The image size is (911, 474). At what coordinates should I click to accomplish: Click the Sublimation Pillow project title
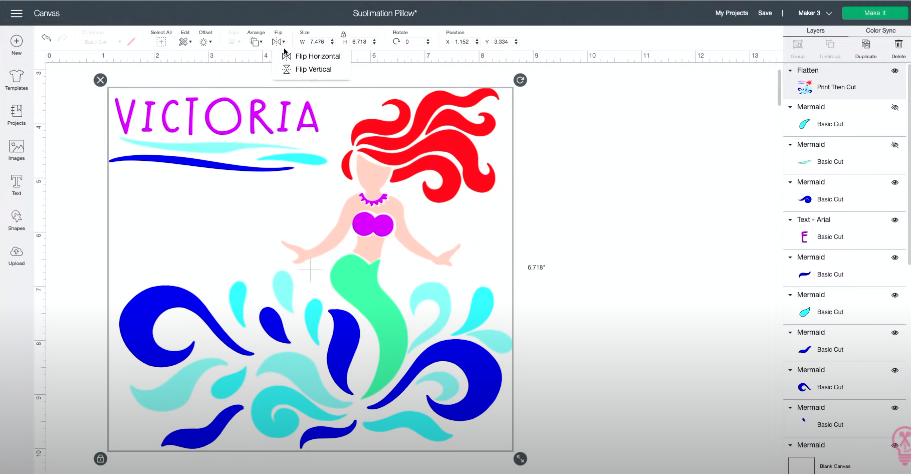(385, 13)
